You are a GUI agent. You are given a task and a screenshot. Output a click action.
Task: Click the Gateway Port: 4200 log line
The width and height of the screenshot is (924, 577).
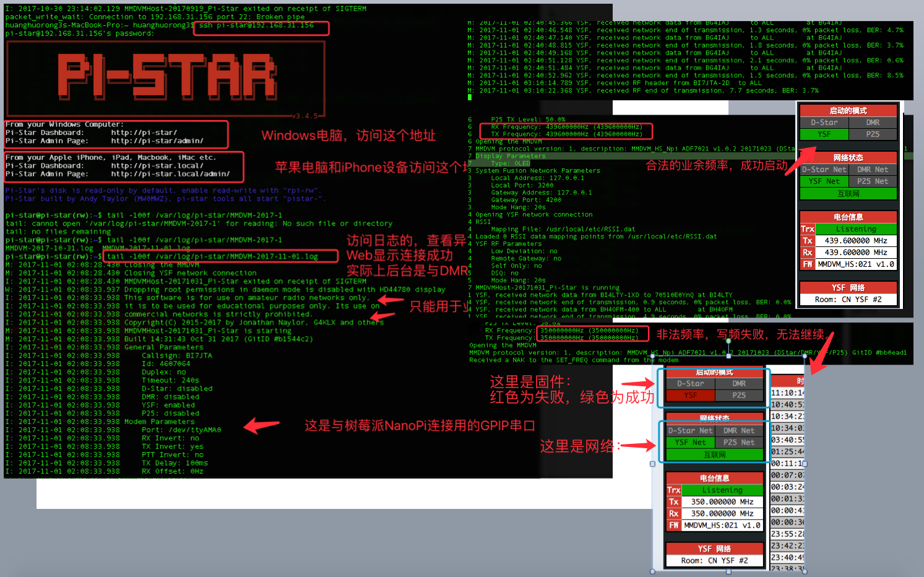[x=526, y=200]
